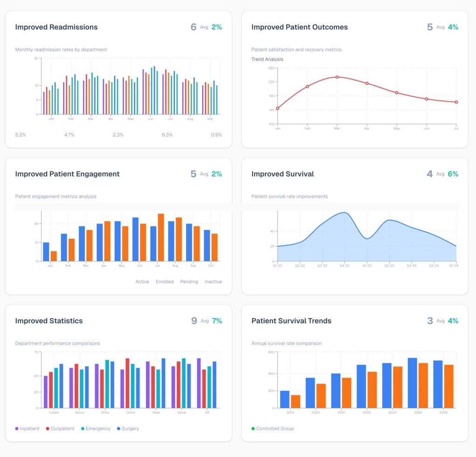Screen dimensions: 476x457
Task: Select the 5.2% readmission stat
Action: [x=21, y=135]
